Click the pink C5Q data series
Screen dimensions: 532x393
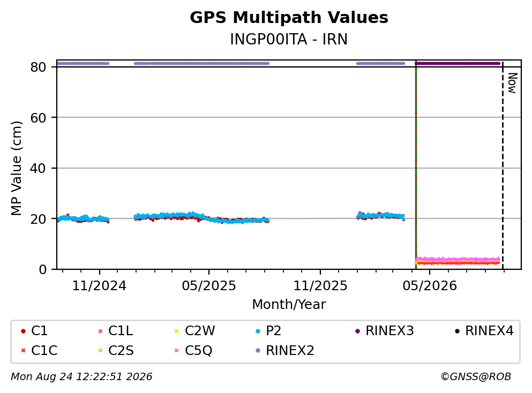pos(458,259)
